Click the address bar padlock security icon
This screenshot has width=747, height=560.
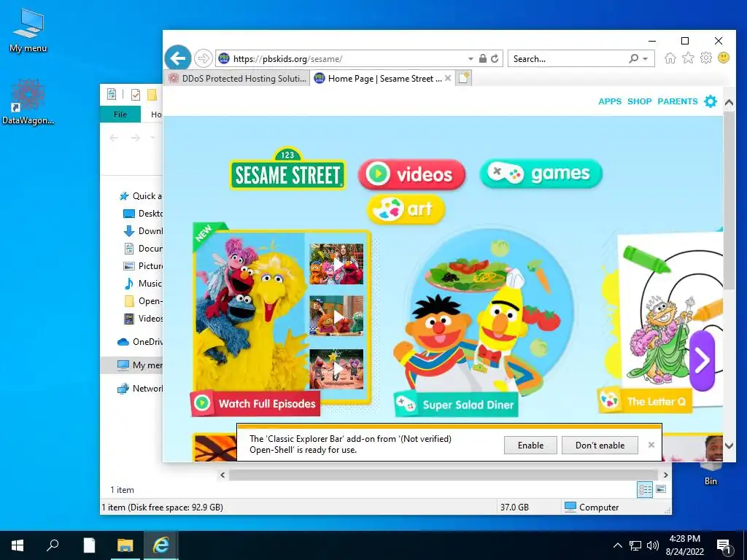(483, 58)
